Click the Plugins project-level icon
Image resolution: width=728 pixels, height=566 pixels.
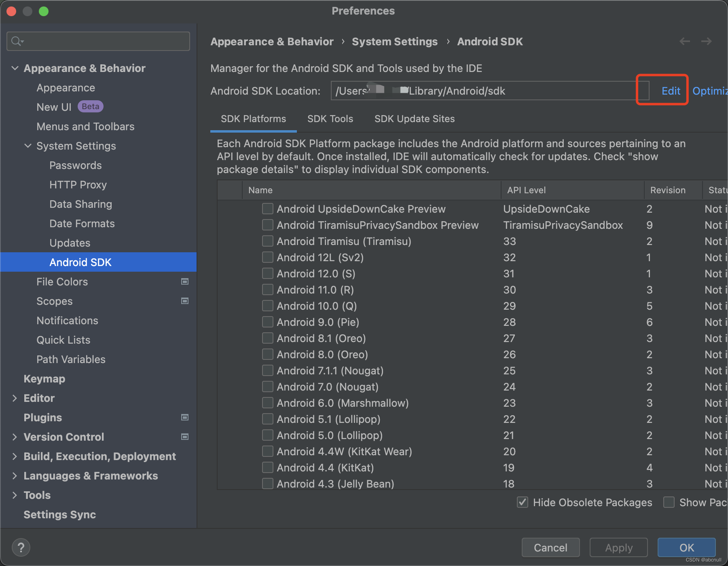click(x=185, y=418)
